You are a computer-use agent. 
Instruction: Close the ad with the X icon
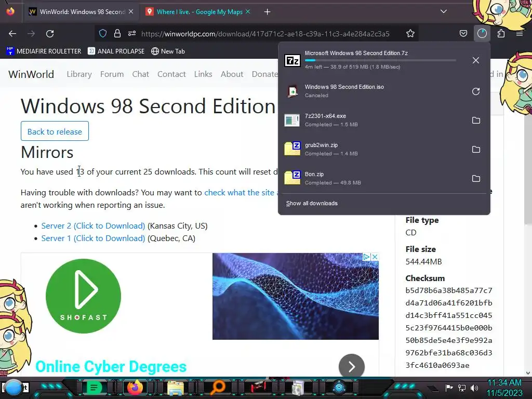(x=375, y=257)
